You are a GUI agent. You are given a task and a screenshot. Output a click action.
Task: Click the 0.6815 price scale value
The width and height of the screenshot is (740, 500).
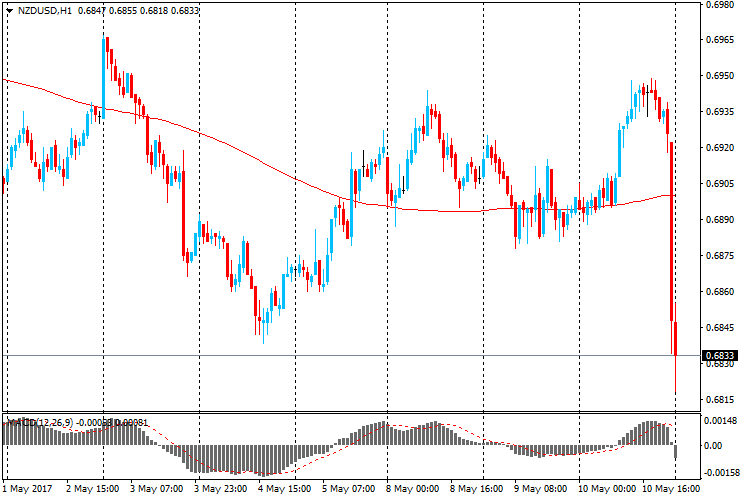720,400
